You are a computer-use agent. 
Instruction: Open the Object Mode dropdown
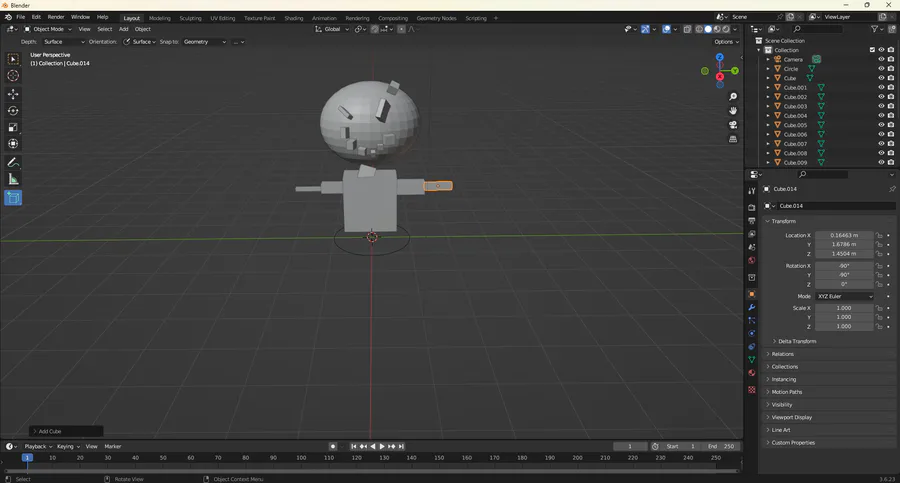point(48,29)
